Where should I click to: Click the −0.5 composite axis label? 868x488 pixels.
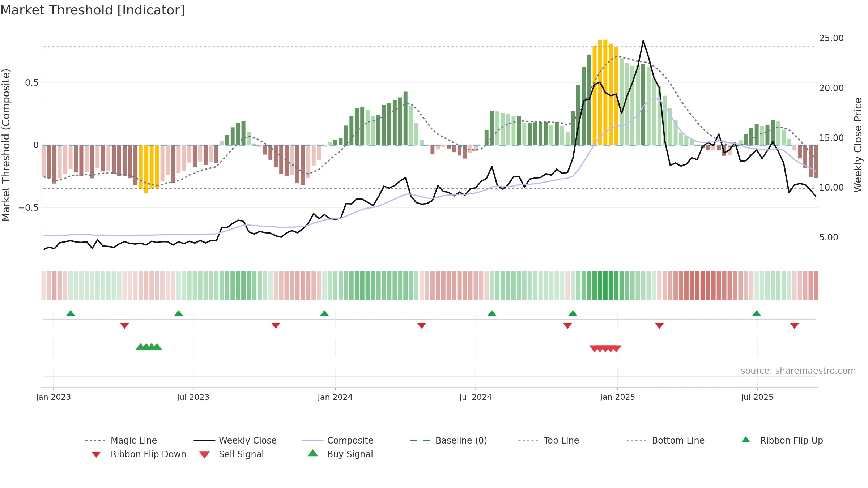pos(29,207)
